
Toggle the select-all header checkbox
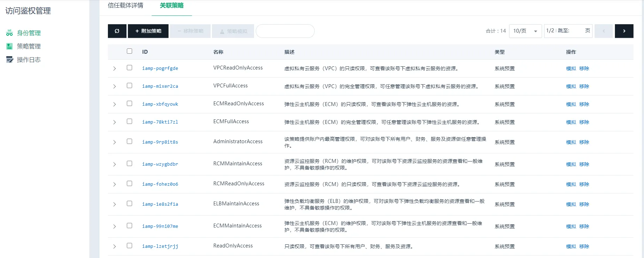(x=129, y=51)
